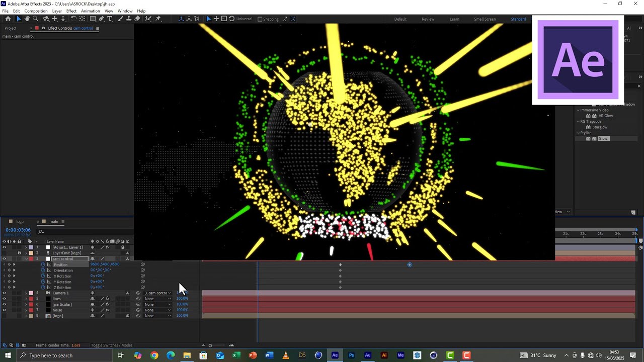Go to the Home screen icon
The height and width of the screenshot is (362, 644).
coord(8,19)
